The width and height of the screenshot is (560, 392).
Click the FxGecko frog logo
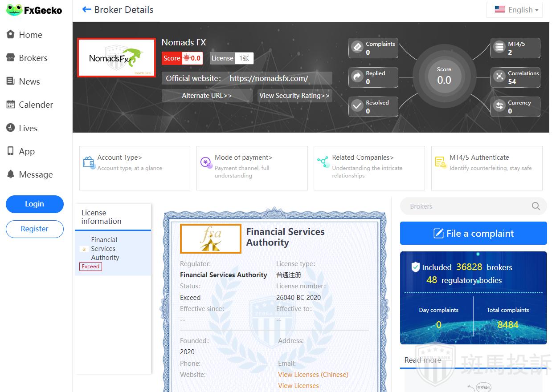(x=14, y=10)
